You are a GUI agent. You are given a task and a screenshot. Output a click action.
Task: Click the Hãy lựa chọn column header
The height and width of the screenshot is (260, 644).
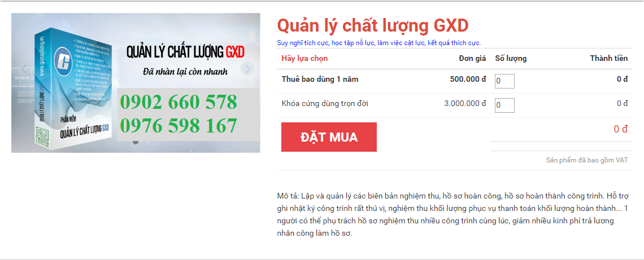coord(304,59)
